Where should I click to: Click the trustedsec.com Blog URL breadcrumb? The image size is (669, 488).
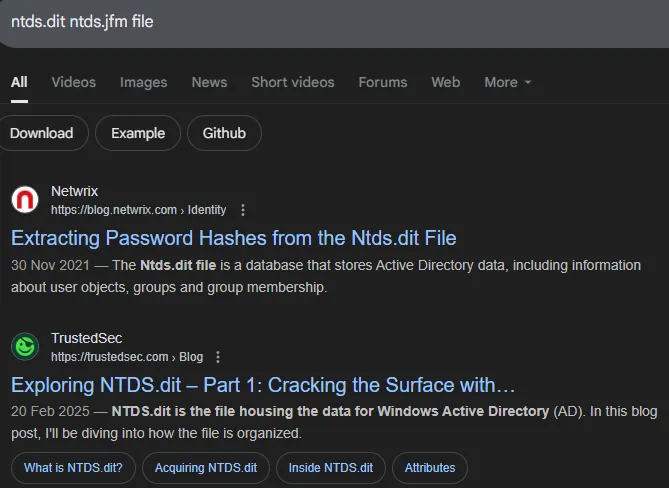127,357
